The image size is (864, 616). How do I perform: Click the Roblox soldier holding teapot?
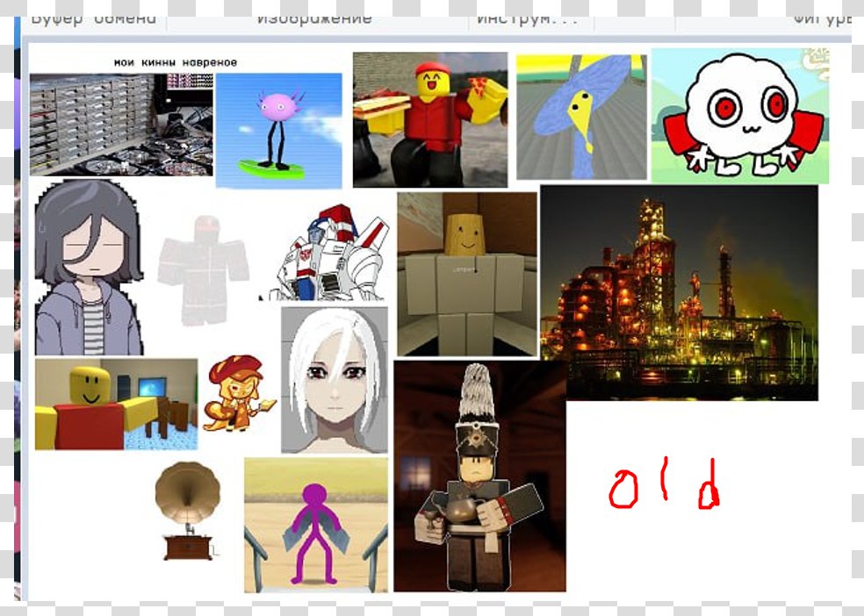pyautogui.click(x=479, y=476)
